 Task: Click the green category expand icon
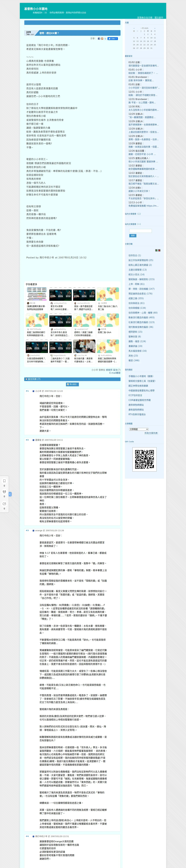156,250
